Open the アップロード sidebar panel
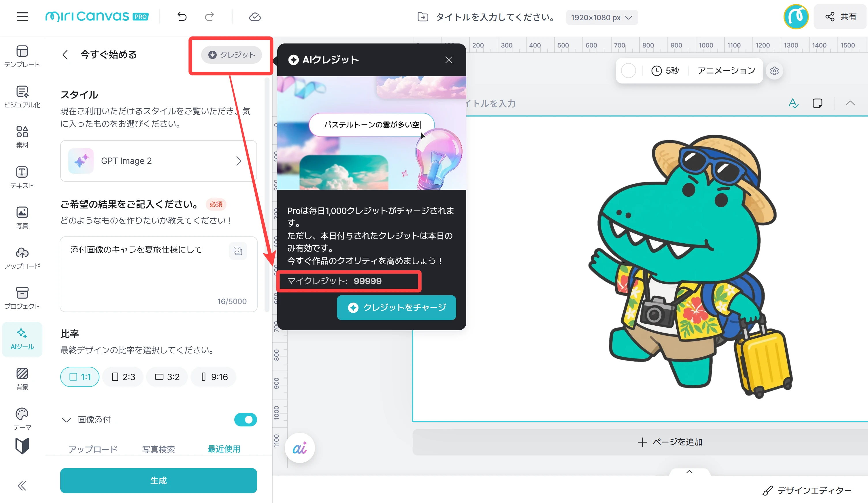This screenshot has height=503, width=868. [22, 258]
